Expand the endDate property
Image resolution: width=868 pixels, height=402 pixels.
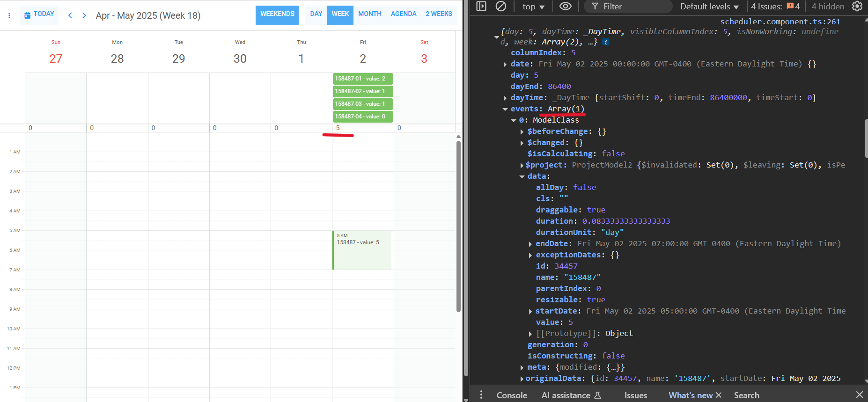[530, 244]
